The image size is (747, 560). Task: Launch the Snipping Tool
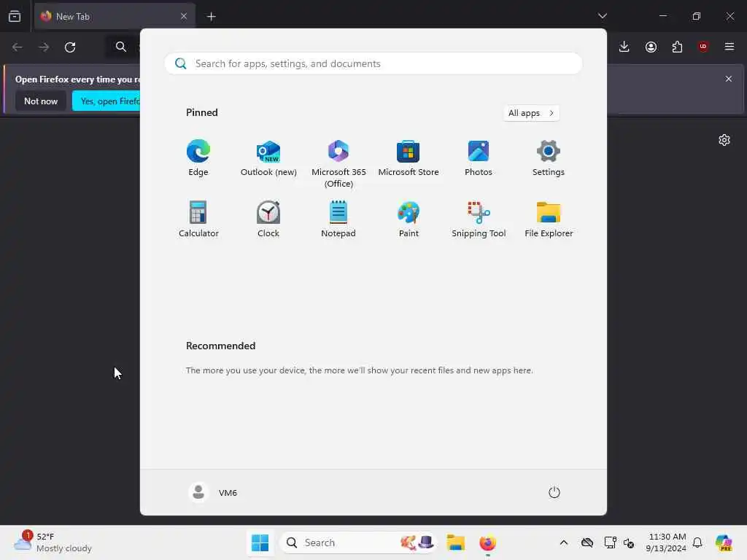pos(479,219)
